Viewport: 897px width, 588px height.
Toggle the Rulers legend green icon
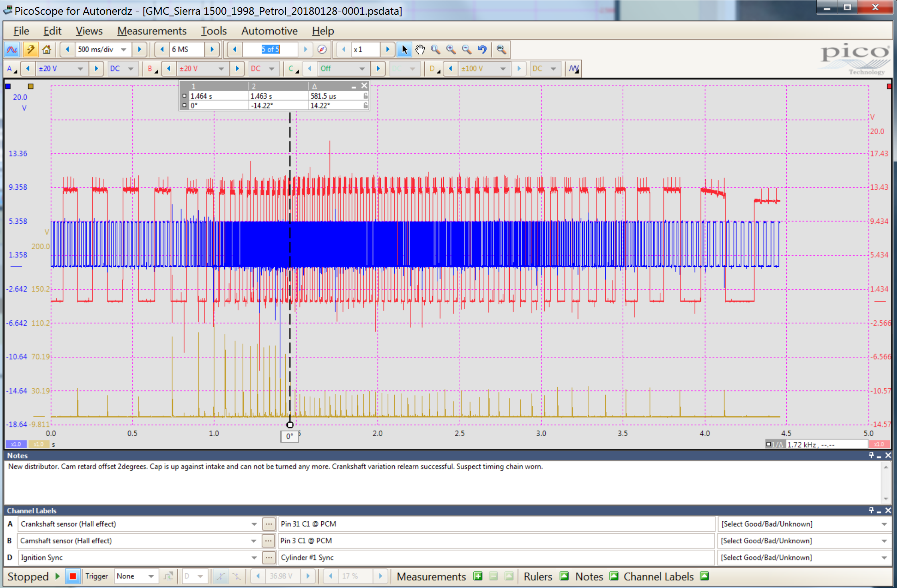point(564,576)
